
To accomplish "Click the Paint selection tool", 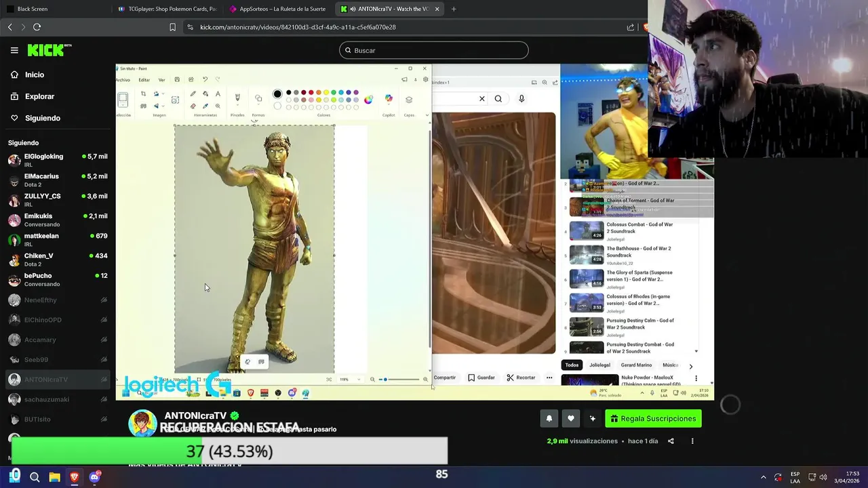I will 123,100.
